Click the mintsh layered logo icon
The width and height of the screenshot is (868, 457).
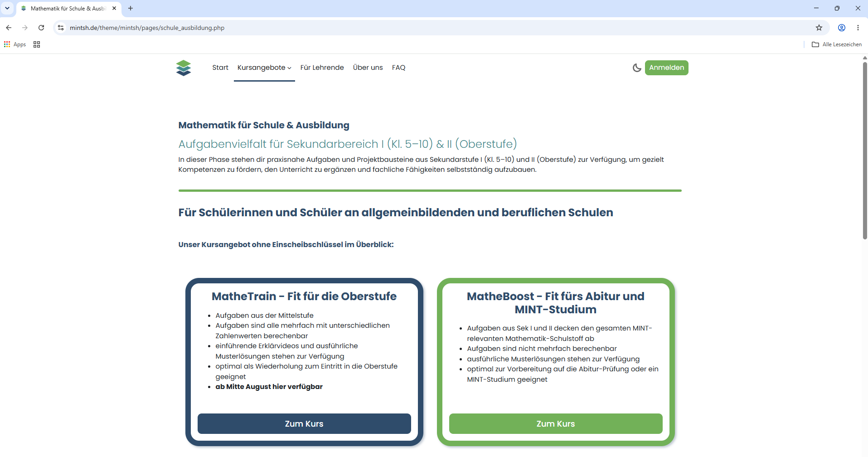coord(184,68)
